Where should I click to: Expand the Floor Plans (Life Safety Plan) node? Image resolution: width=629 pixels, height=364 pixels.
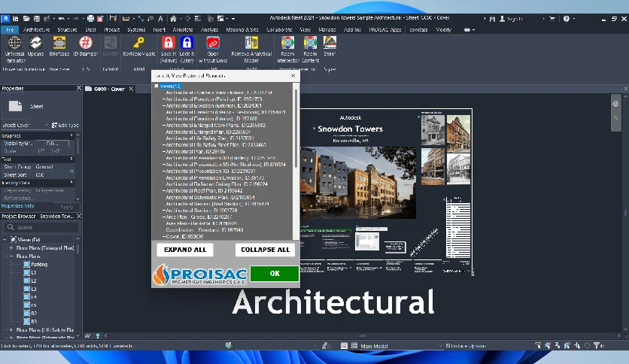11,329
